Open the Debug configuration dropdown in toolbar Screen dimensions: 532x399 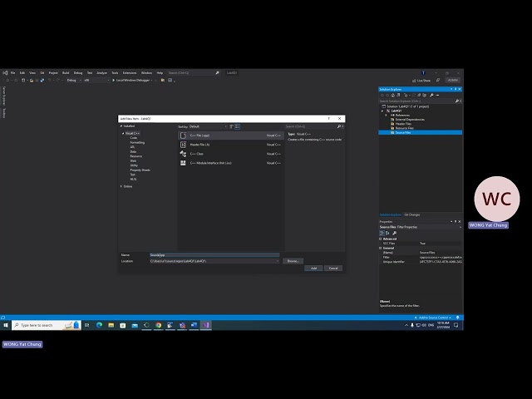pyautogui.click(x=74, y=80)
